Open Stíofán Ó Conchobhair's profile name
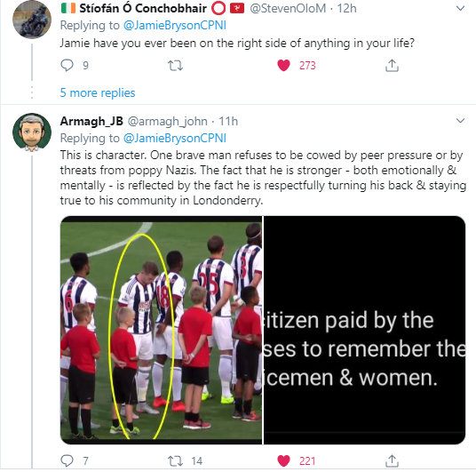The width and height of the screenshot is (476, 472). (143, 9)
